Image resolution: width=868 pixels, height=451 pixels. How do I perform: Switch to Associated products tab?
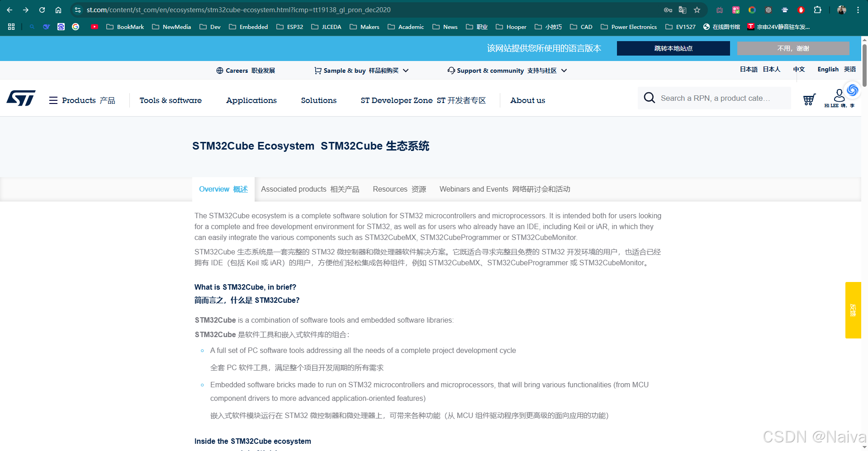(x=310, y=189)
